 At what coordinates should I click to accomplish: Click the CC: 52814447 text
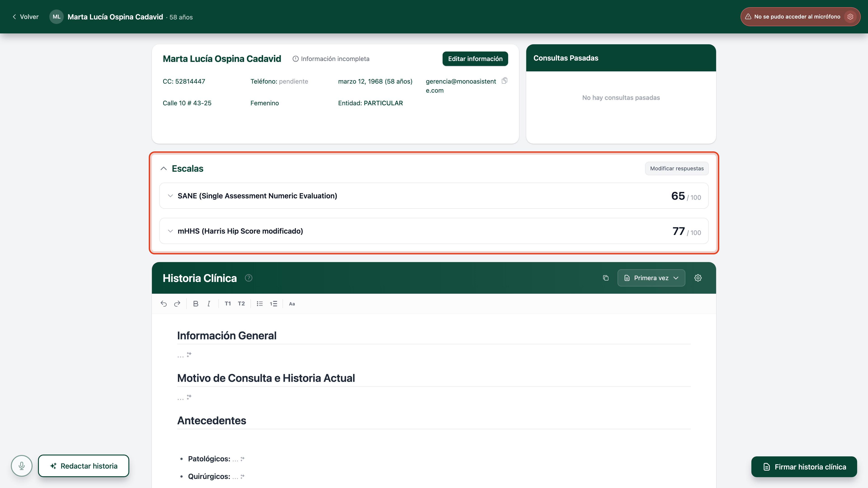(x=184, y=81)
